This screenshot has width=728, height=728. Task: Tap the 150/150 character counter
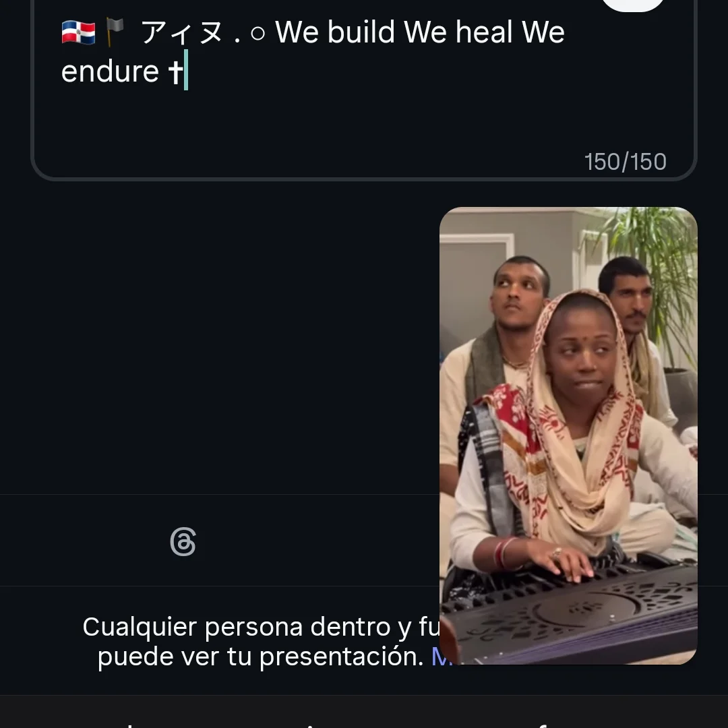pos(625,162)
